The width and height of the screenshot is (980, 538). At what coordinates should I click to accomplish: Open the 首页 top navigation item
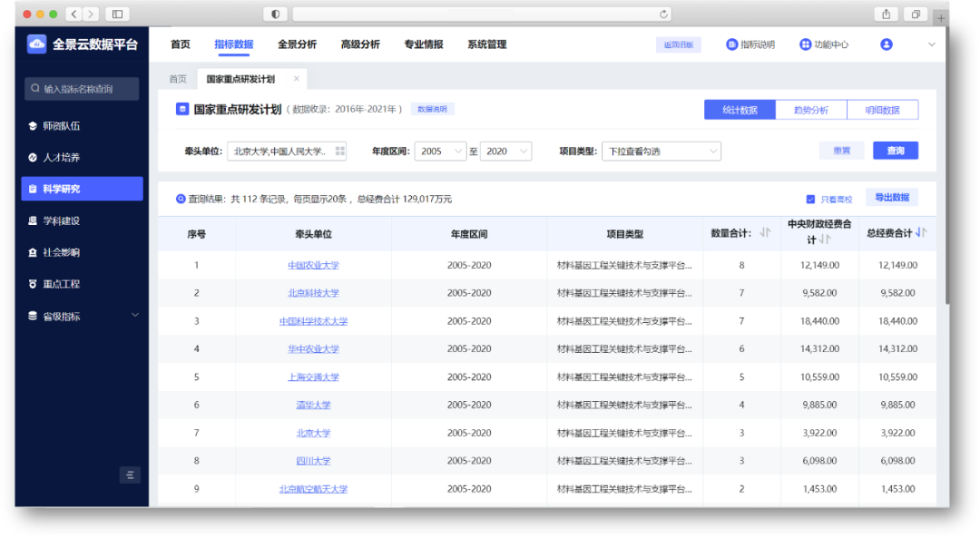coord(180,44)
